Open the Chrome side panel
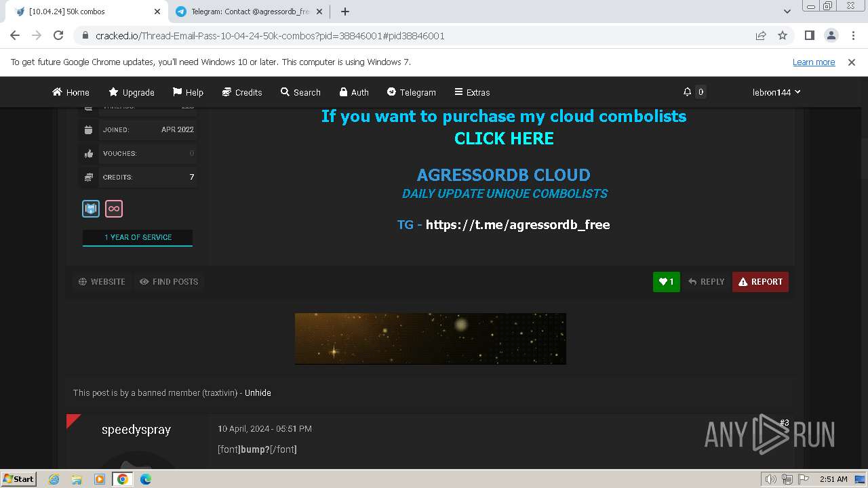This screenshot has height=488, width=868. (x=809, y=35)
